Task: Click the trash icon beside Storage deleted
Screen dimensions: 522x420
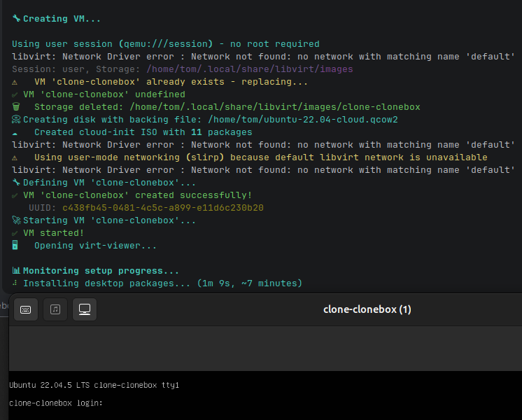Action: tap(16, 107)
